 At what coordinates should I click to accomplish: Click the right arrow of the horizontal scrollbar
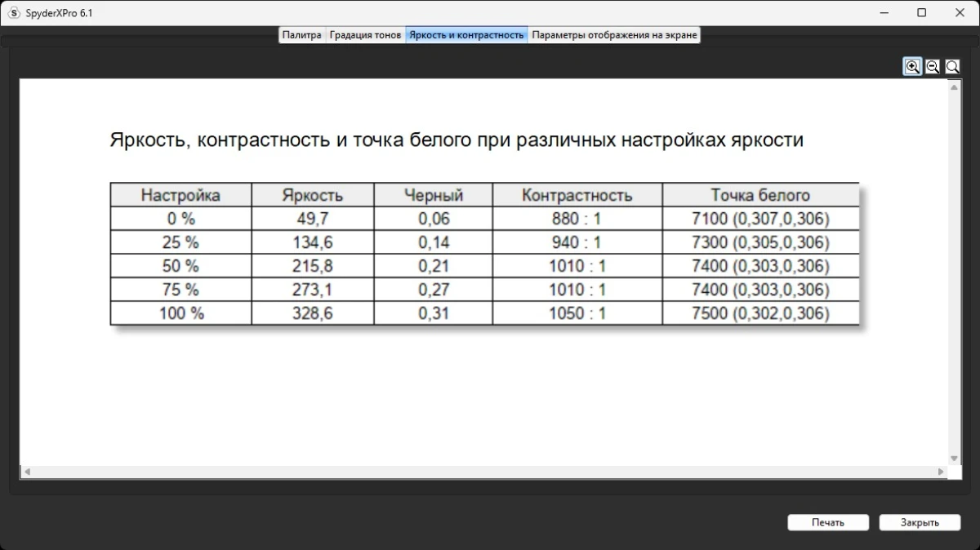[939, 470]
